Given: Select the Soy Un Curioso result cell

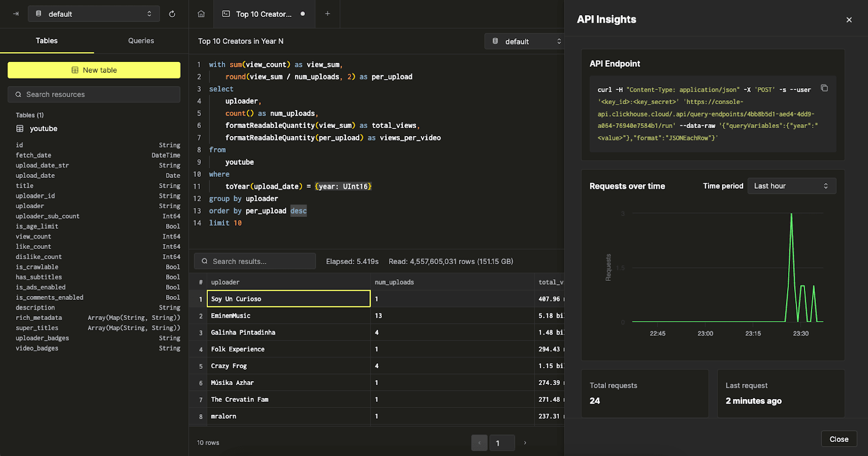Looking at the screenshot, I should [x=289, y=299].
